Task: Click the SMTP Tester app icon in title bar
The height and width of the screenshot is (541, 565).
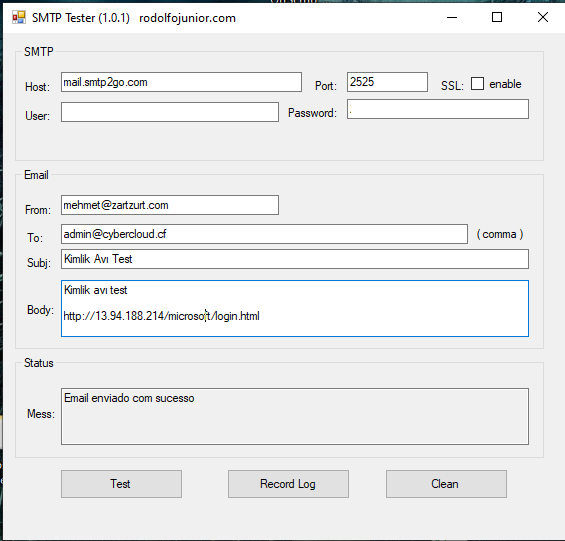Action: click(x=19, y=17)
